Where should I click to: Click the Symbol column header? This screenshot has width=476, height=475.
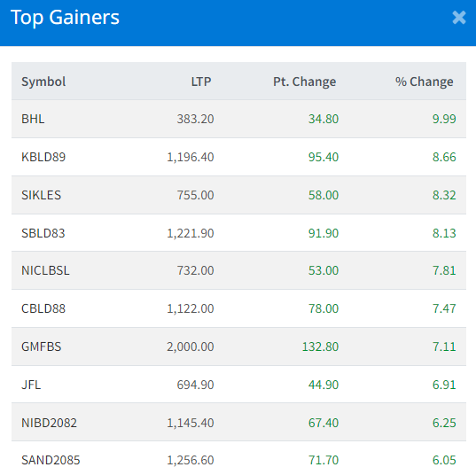[43, 82]
